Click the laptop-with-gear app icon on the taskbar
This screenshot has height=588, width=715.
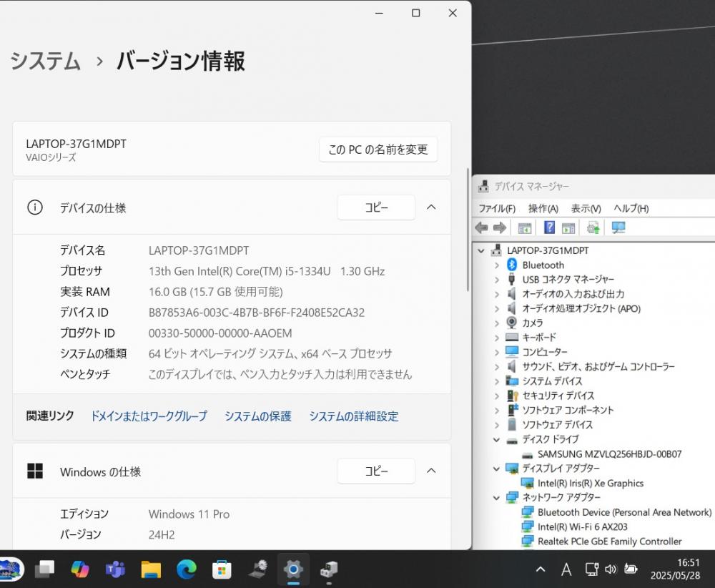click(x=258, y=569)
